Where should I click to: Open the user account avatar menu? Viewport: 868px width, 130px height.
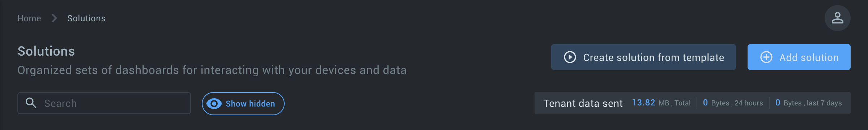[837, 18]
